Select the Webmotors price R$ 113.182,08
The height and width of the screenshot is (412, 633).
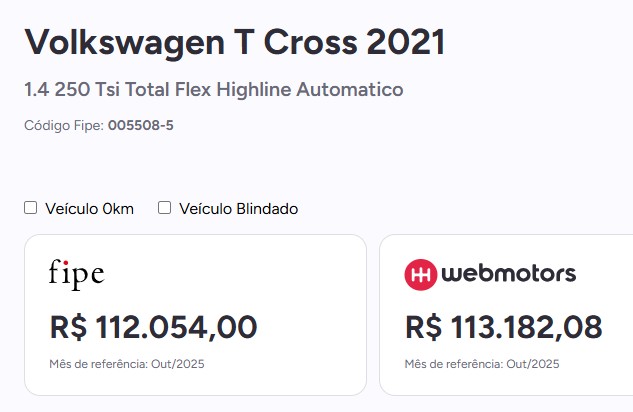[x=504, y=327]
